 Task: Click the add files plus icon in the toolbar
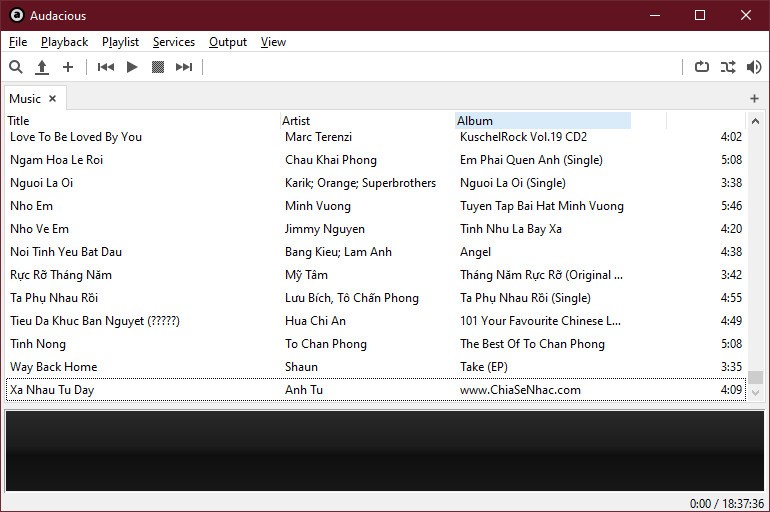[68, 67]
